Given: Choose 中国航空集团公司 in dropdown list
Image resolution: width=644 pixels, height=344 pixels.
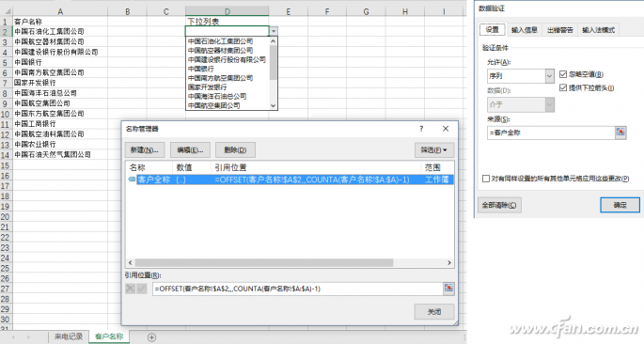Looking at the screenshot, I should click(228, 105).
